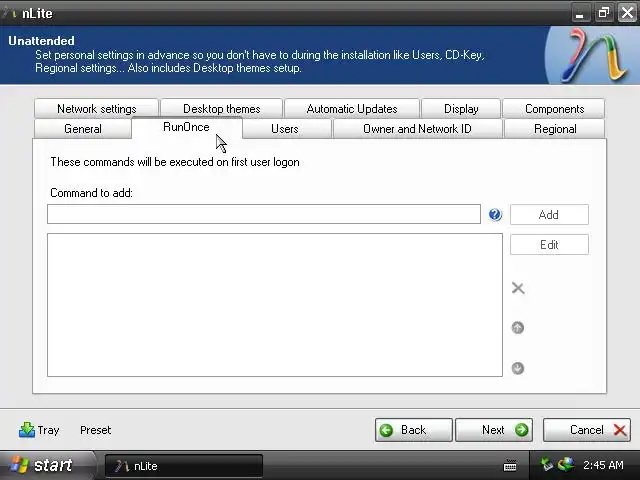This screenshot has height=480, width=640.
Task: Go to the Components tab
Action: pyautogui.click(x=554, y=109)
